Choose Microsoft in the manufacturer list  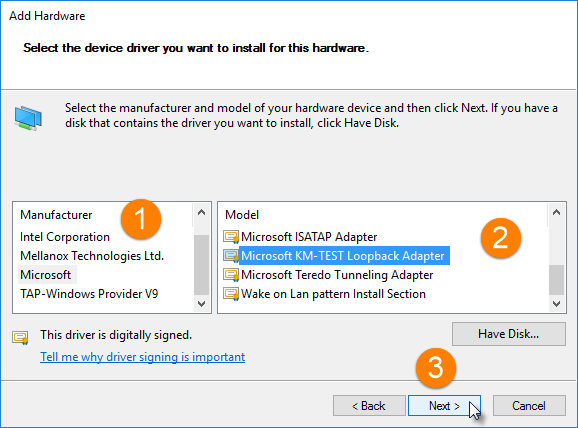coord(46,275)
